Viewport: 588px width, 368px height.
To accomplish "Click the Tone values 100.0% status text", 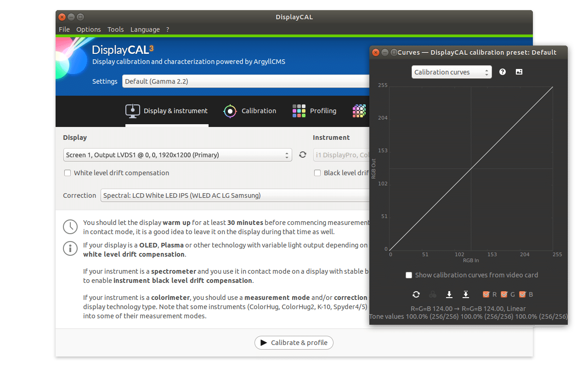I will [469, 316].
